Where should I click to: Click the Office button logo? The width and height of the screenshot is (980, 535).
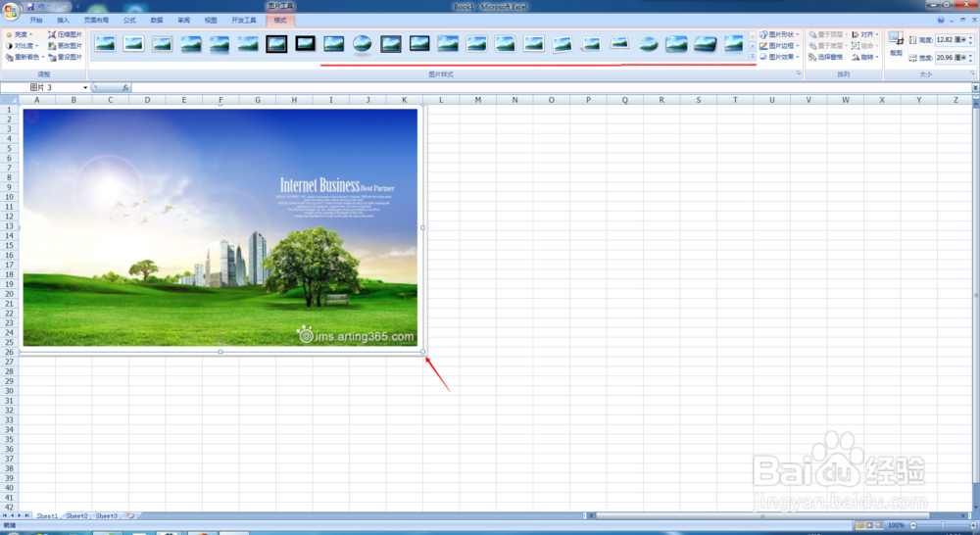(10, 11)
